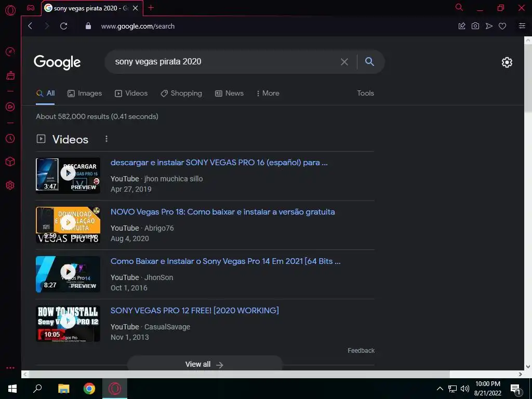Reload the current page
The height and width of the screenshot is (399, 532).
[63, 26]
